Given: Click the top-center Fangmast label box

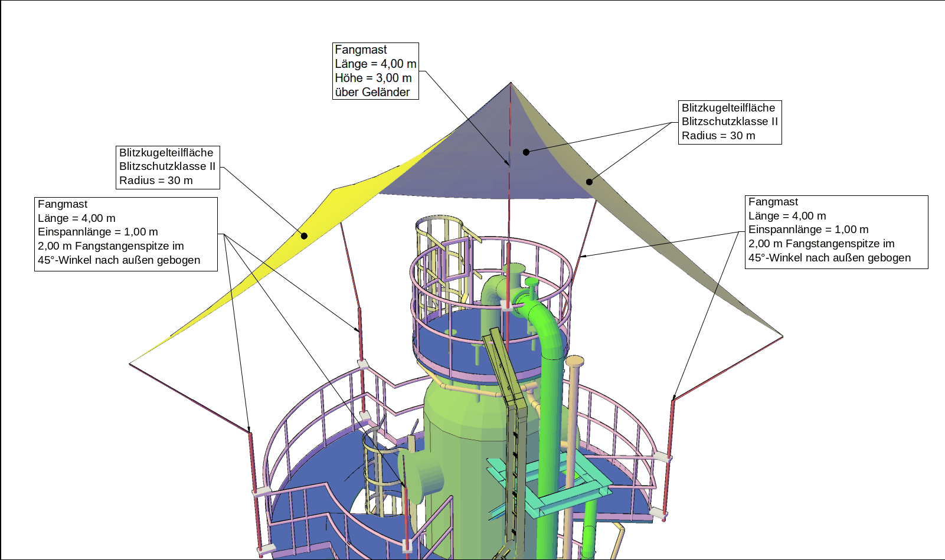Looking at the screenshot, I should click(x=375, y=71).
